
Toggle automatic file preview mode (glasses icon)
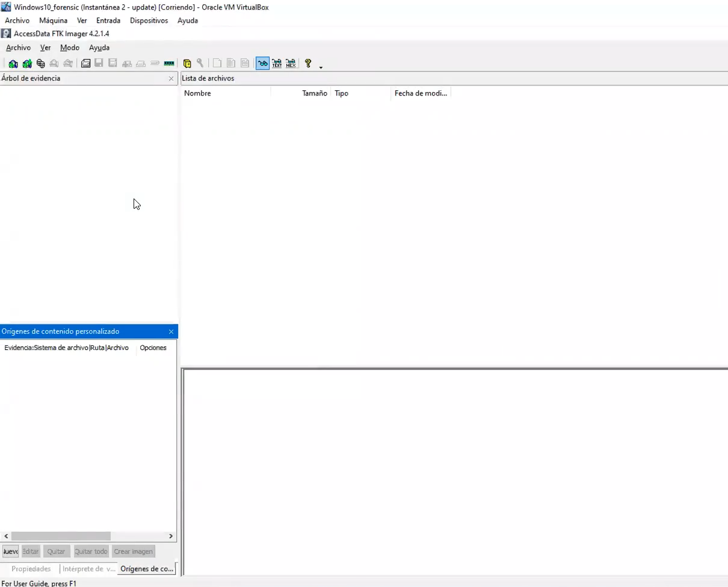pos(262,63)
